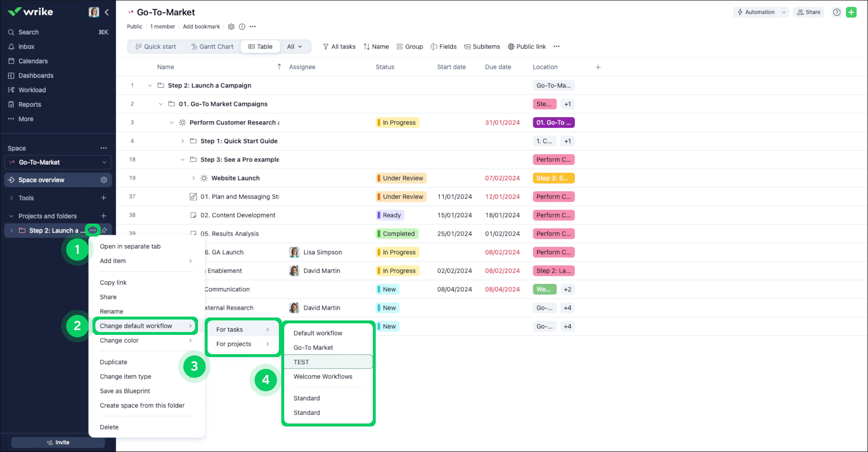
Task: Click the Share button at top right
Action: point(808,13)
